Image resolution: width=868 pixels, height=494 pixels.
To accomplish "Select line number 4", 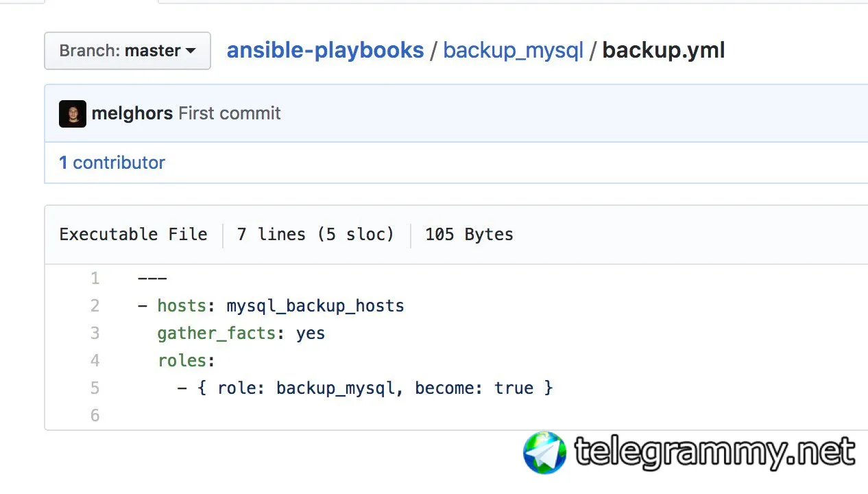I will (x=95, y=361).
